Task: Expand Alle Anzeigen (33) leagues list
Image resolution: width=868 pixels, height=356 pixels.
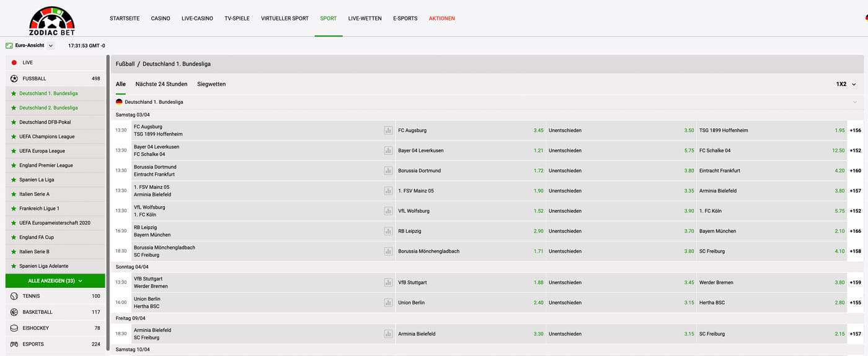Action: pos(55,281)
